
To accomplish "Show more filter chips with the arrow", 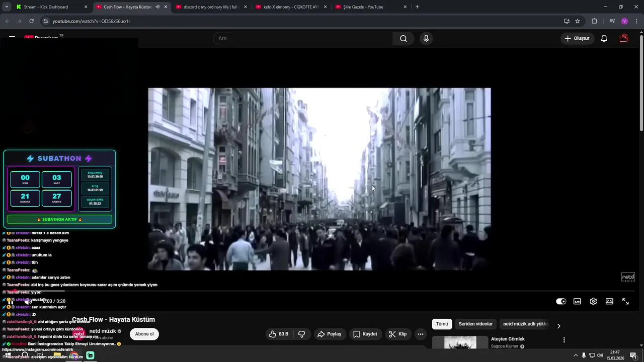I will [558, 326].
